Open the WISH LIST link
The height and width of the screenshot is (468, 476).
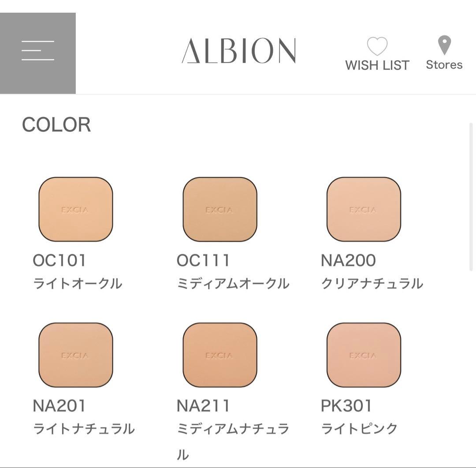click(377, 65)
